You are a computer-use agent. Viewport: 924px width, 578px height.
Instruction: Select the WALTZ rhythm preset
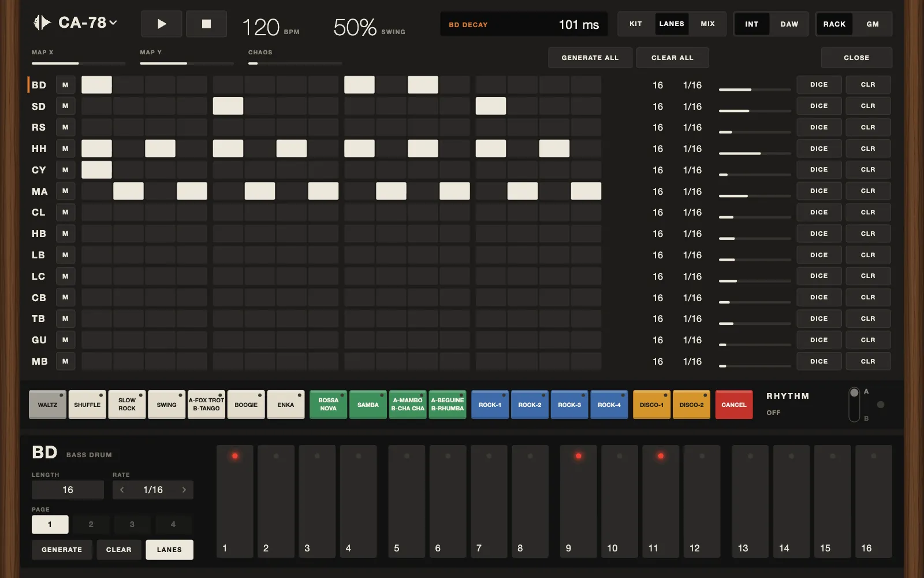point(47,405)
